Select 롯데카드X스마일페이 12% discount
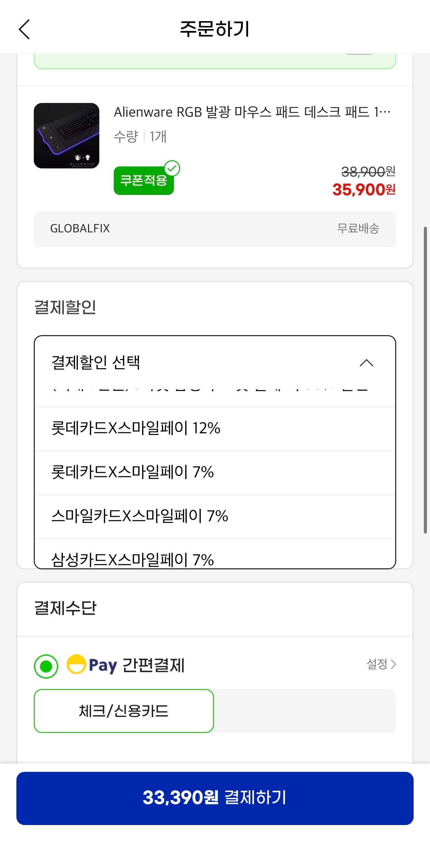The image size is (430, 868). (x=137, y=429)
